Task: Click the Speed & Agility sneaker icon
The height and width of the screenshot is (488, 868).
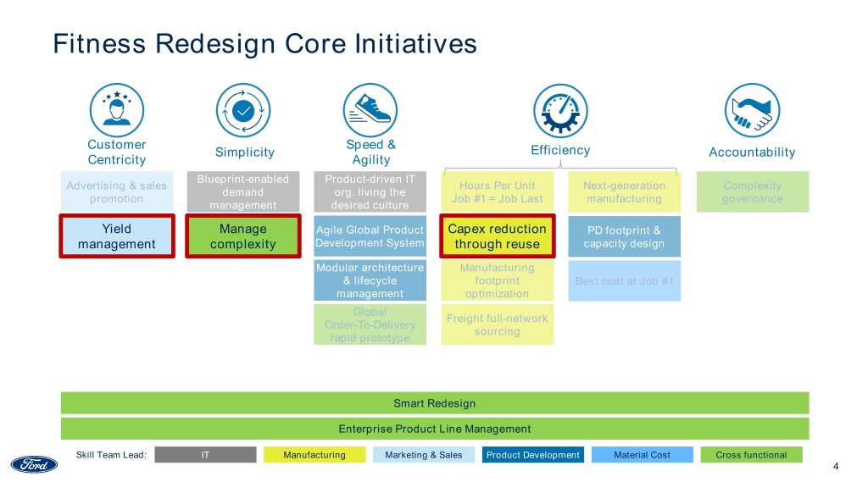Action: [x=370, y=110]
